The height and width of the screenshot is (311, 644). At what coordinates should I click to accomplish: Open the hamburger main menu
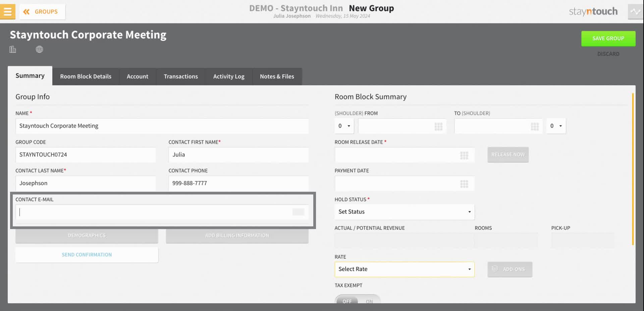7,12
